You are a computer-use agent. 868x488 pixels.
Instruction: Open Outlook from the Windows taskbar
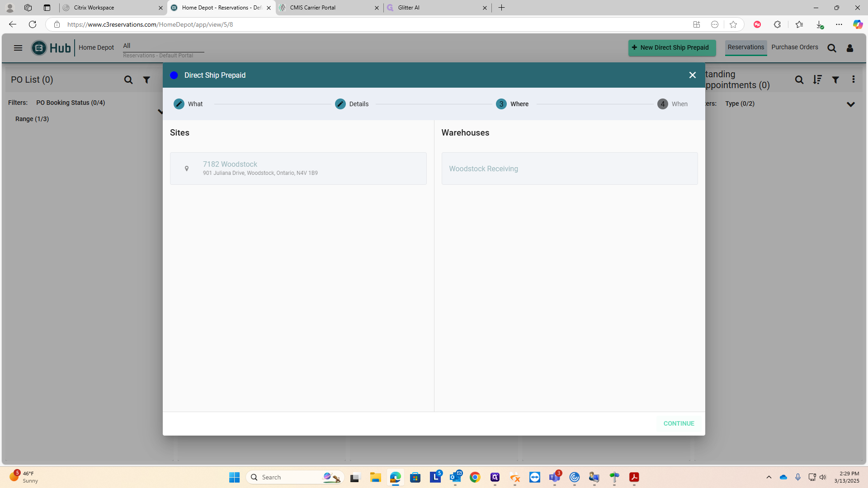455,477
